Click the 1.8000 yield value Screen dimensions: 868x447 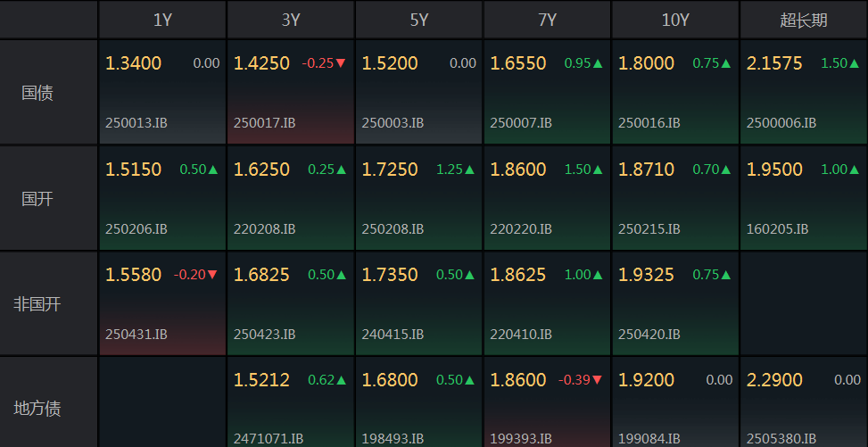(647, 63)
